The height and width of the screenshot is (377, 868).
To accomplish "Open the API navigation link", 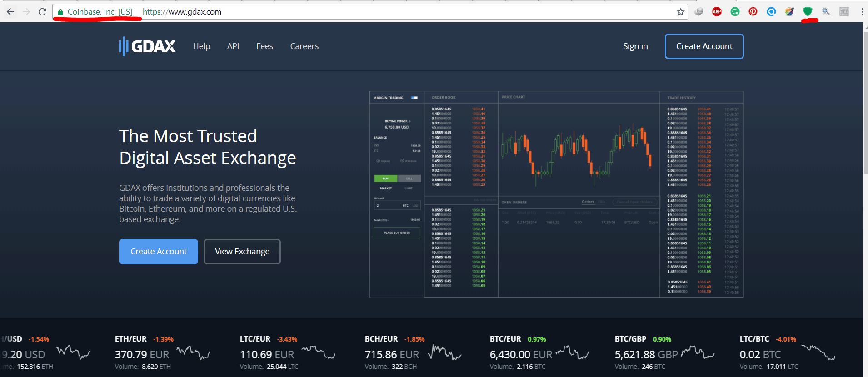I will (233, 46).
